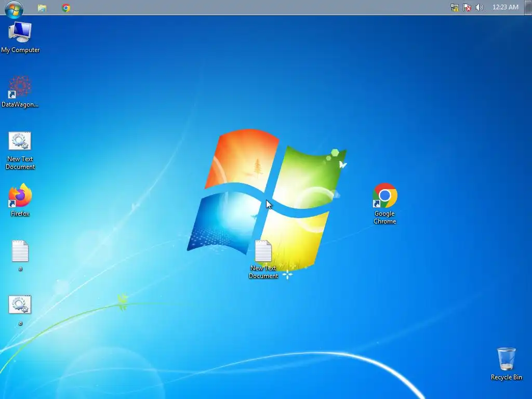Select the Google Chrome desktop shortcut
Image resolution: width=532 pixels, height=399 pixels.
pyautogui.click(x=385, y=204)
